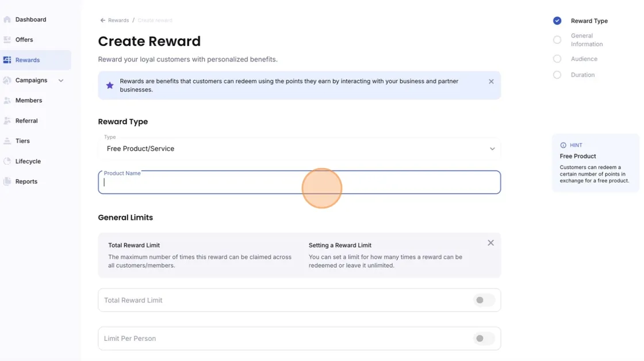Click the Duration step label

coord(582,75)
